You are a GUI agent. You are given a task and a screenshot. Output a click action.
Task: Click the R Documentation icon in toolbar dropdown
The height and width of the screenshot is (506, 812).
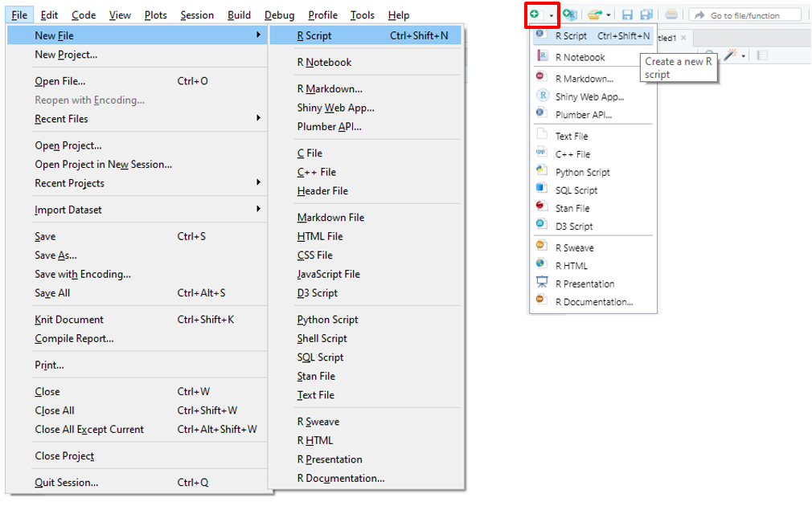(542, 300)
